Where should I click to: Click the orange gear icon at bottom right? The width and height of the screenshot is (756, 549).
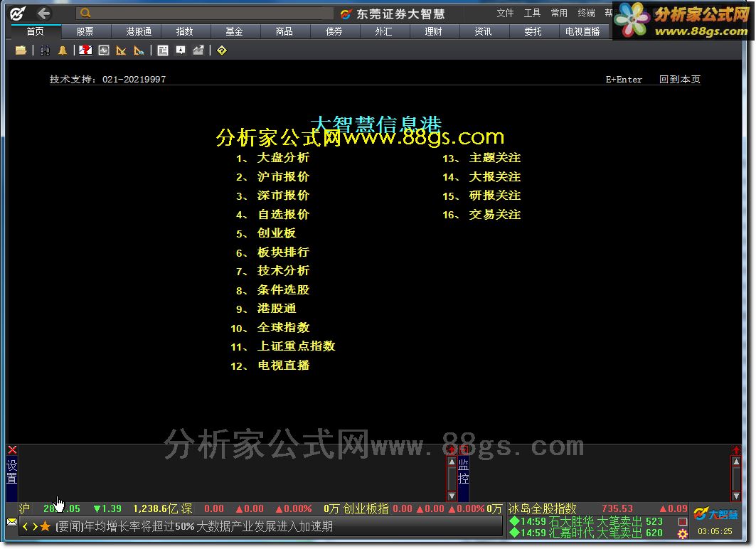tap(683, 533)
